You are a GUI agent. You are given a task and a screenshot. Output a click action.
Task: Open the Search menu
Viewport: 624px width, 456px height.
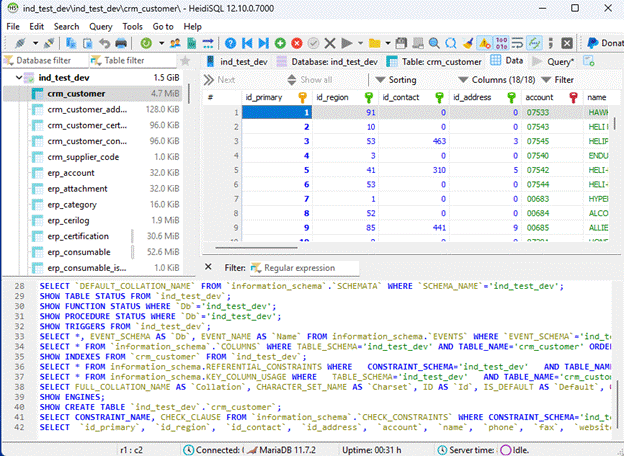(x=66, y=27)
